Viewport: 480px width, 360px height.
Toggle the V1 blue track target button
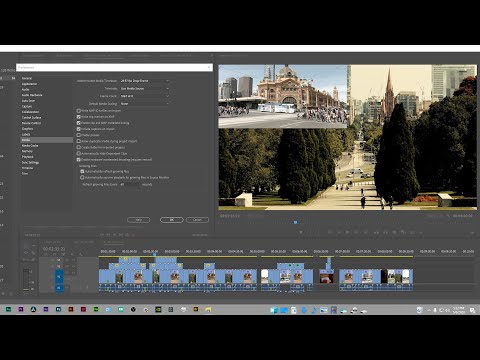click(59, 277)
